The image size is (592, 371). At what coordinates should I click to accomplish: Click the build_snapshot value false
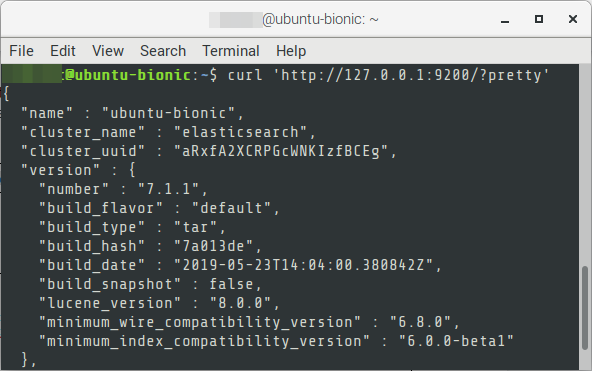click(x=231, y=284)
